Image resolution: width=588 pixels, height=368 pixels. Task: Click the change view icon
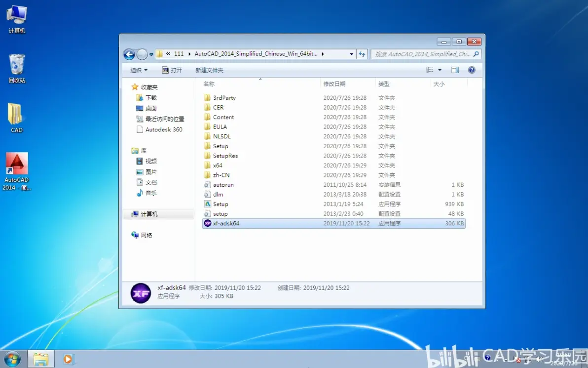(430, 70)
